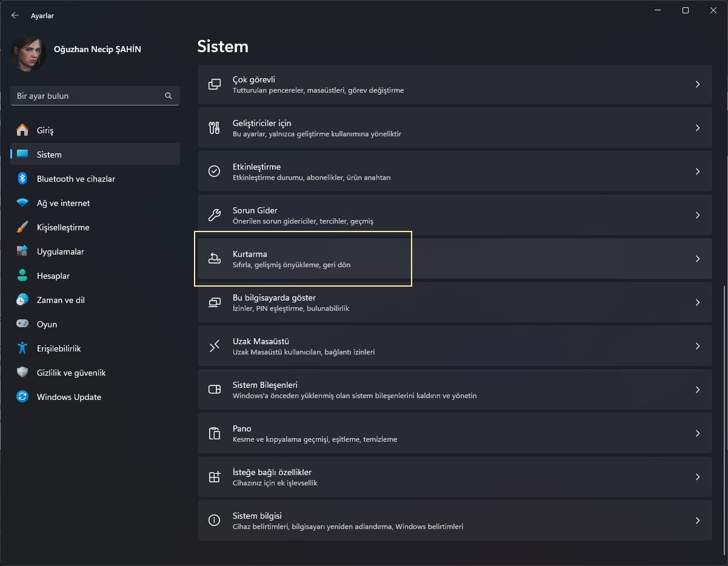Click the chevron beside Bu bilgisayarda göster
The height and width of the screenshot is (566, 728).
[697, 302]
